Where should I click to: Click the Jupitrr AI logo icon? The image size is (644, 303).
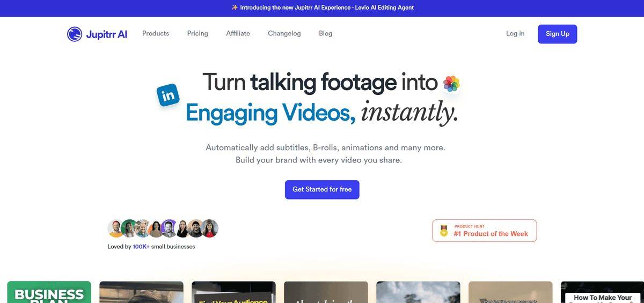click(x=75, y=34)
